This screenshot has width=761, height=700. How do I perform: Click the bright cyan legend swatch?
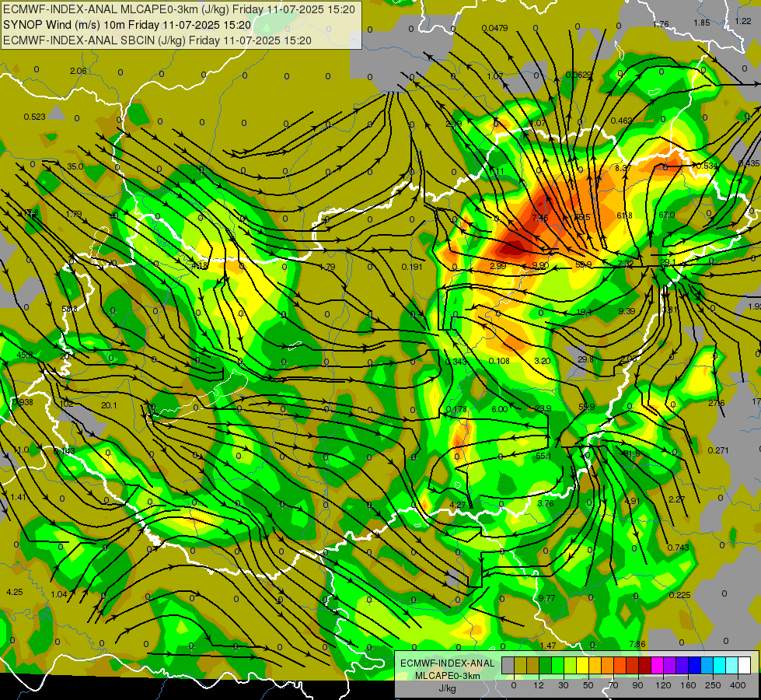(x=721, y=665)
